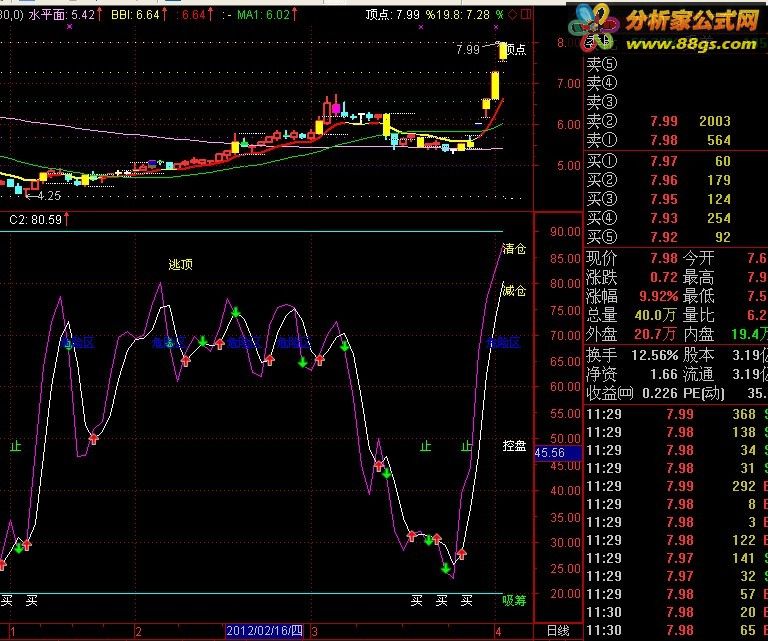
Task: Click the 净资 value 1.66
Action: tap(664, 375)
